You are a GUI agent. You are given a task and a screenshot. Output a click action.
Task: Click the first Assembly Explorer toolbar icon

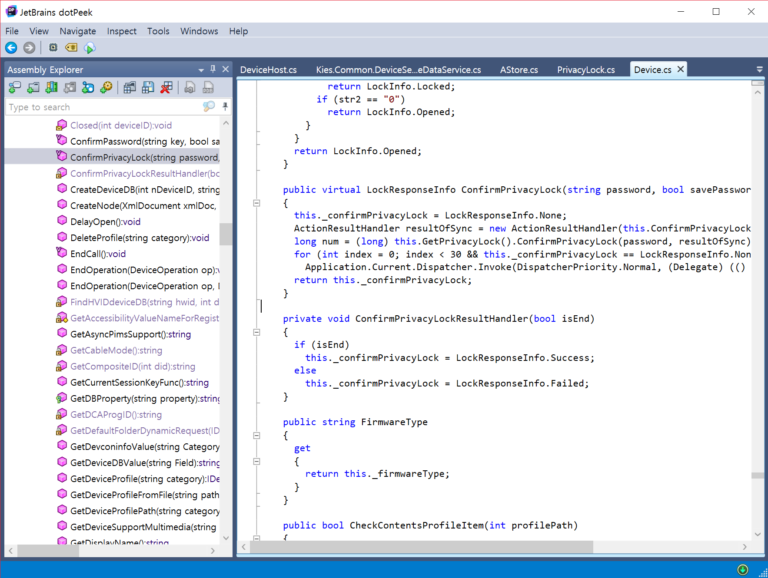(14, 88)
